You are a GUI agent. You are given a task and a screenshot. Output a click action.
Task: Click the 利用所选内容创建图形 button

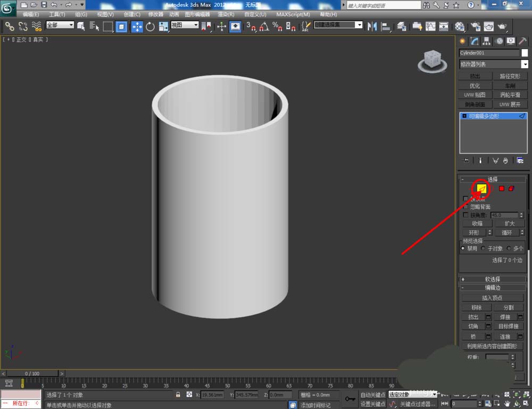492,346
